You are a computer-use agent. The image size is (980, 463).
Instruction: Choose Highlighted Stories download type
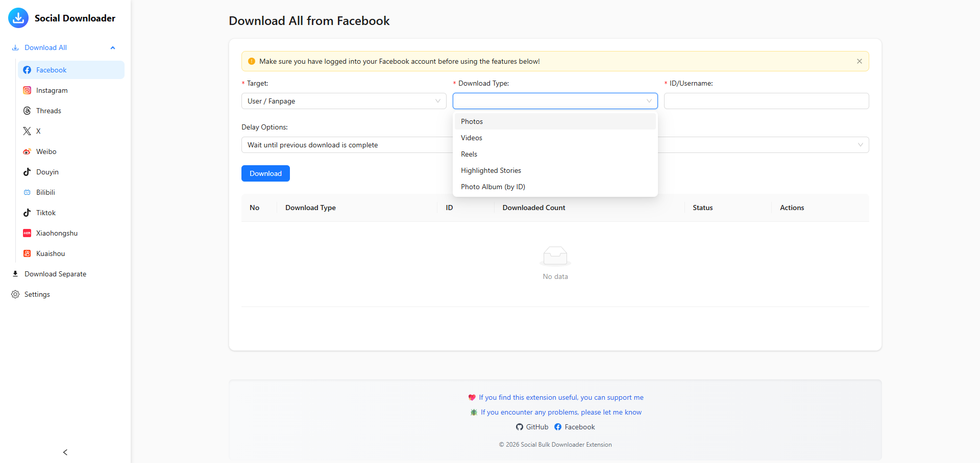[555, 170]
